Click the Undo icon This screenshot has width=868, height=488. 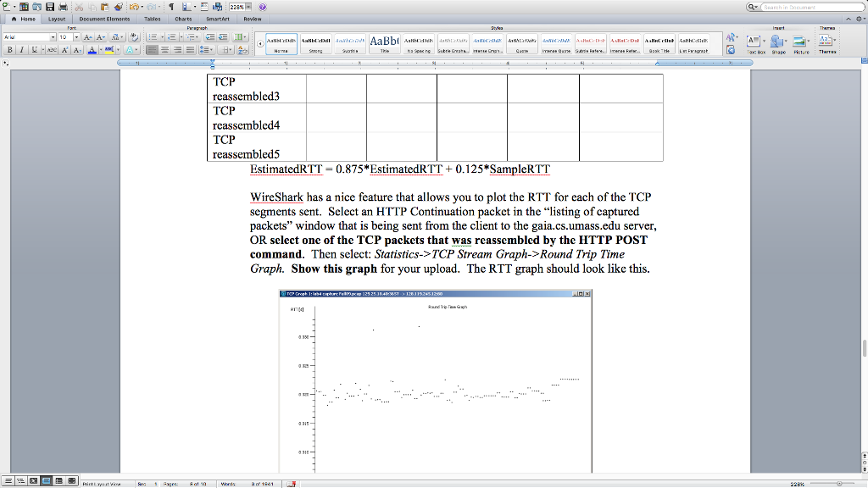pyautogui.click(x=135, y=7)
